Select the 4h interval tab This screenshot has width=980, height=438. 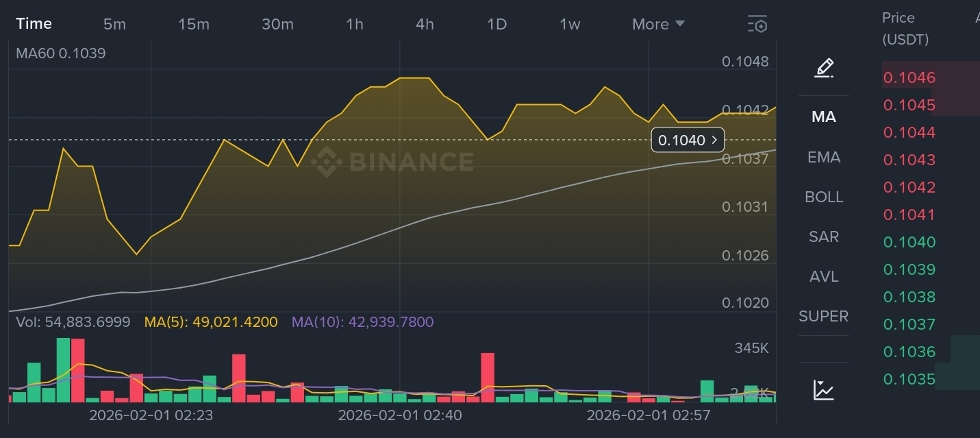click(425, 25)
